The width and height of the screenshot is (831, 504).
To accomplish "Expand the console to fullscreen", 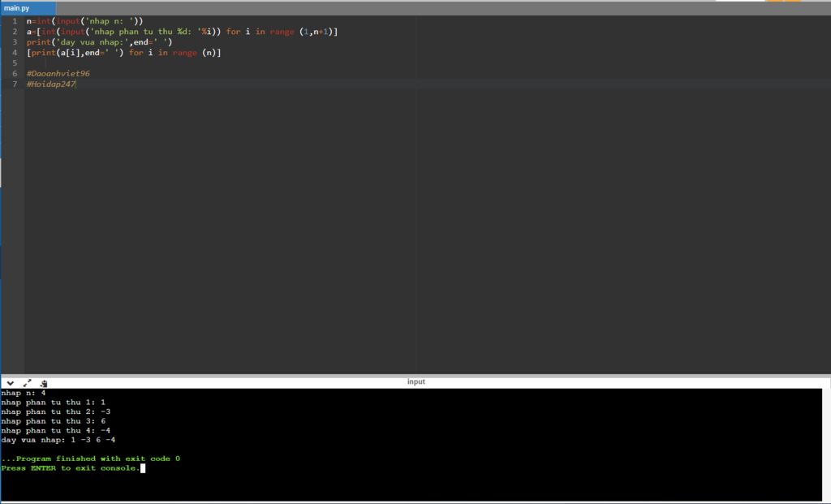I will click(27, 382).
